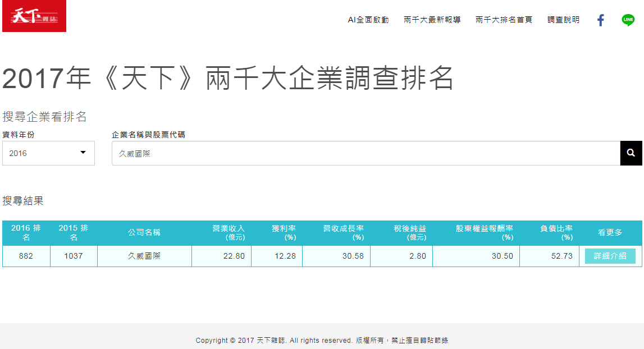
Task: Open the 調查說明 page
Action: 564,20
